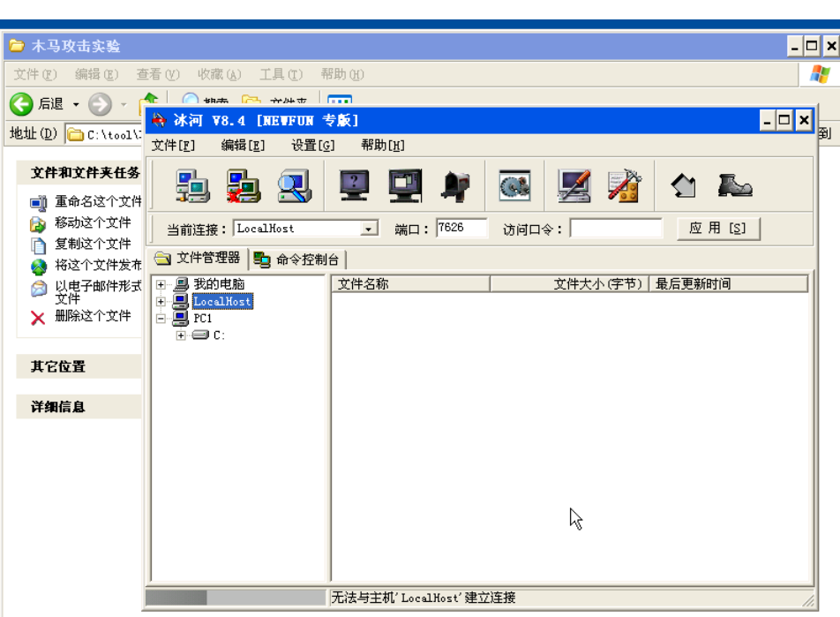Click the boot exit icon

tap(735, 186)
